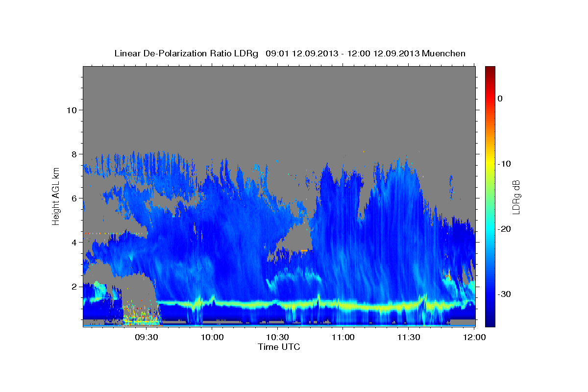
Task: Click the height tick label 4
Action: (x=75, y=243)
